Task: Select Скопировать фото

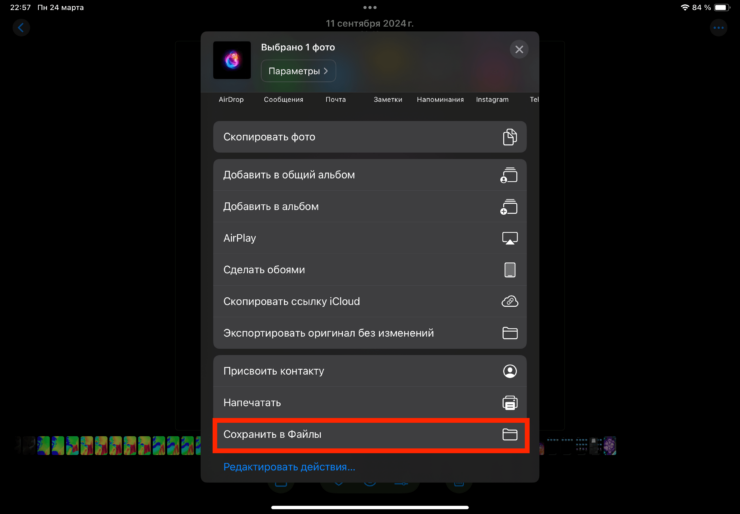Action: pos(369,137)
